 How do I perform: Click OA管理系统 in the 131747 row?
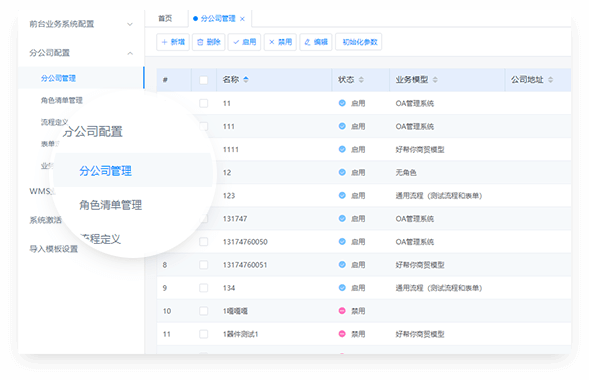click(415, 219)
